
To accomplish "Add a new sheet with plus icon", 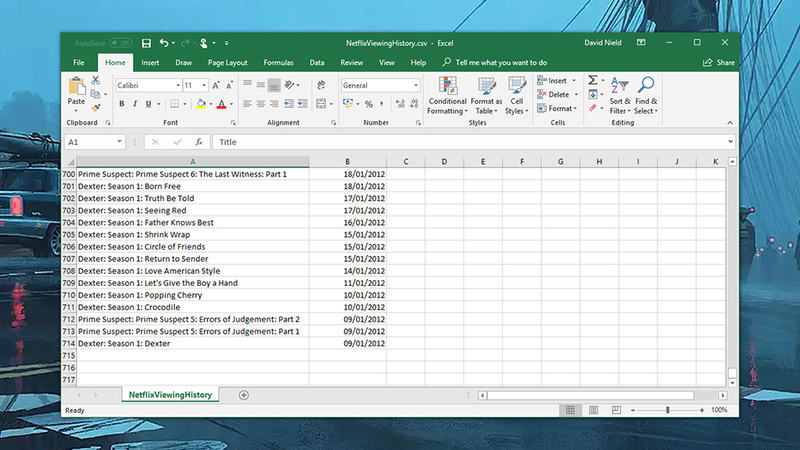I will pos(243,395).
